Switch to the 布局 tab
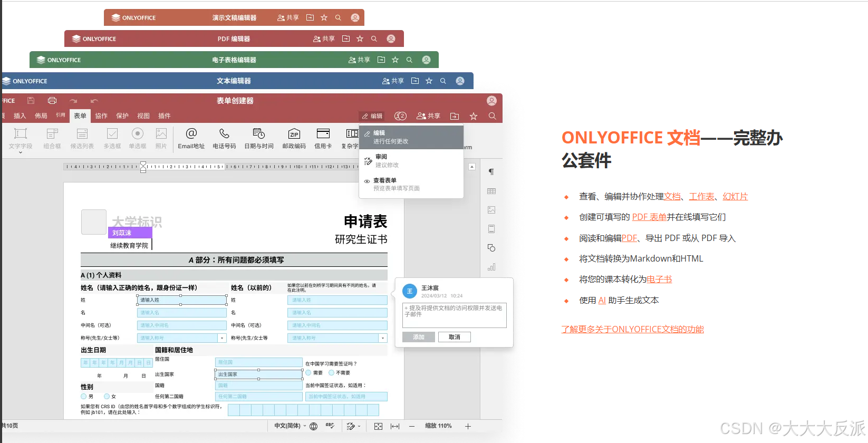The width and height of the screenshot is (868, 443). [x=41, y=116]
